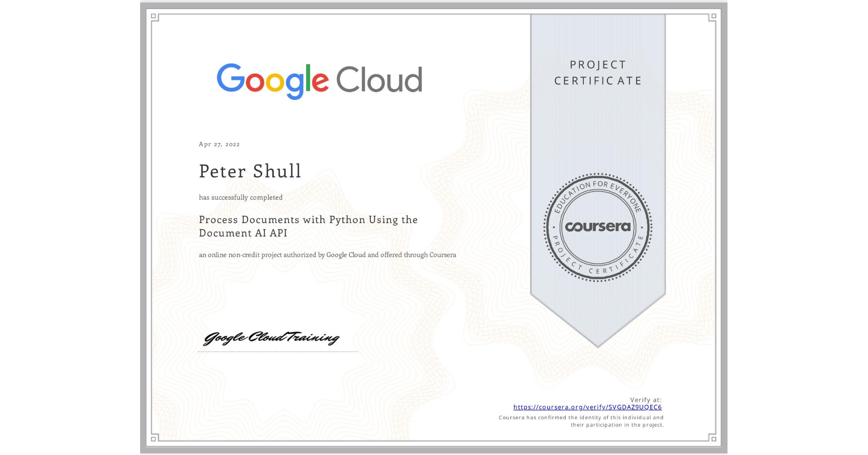Click the "has successfully completed" text
Image resolution: width=868 pixels, height=455 pixels.
click(x=241, y=197)
